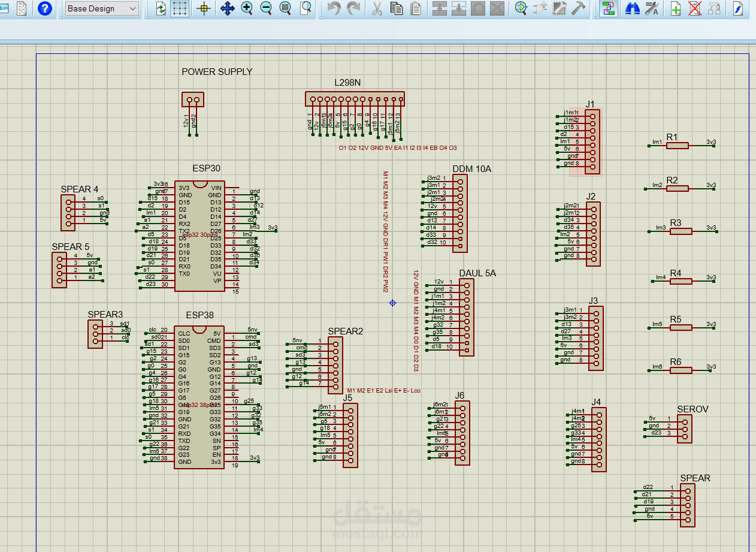Click the Search and Tag binoculars icon
The height and width of the screenshot is (552, 756).
633,8
